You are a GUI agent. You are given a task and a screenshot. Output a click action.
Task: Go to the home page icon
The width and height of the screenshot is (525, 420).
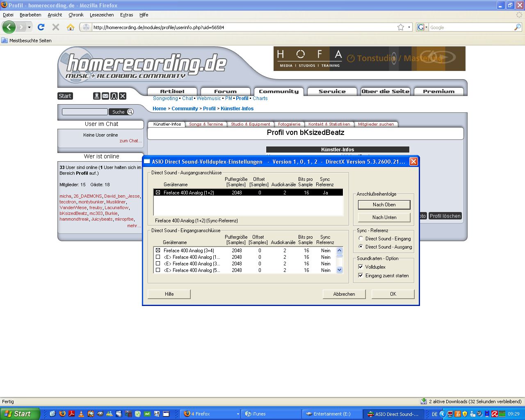71,27
